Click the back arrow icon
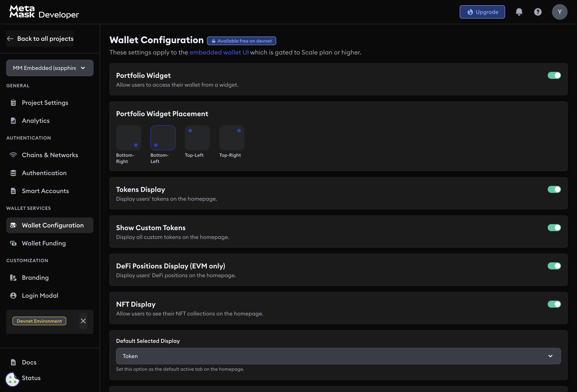The image size is (577, 392). [10, 39]
